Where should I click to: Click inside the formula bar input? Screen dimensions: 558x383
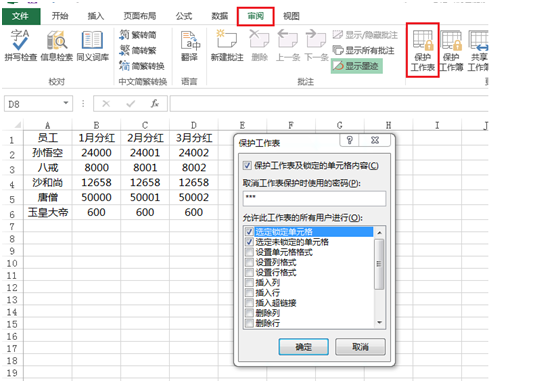coord(329,104)
